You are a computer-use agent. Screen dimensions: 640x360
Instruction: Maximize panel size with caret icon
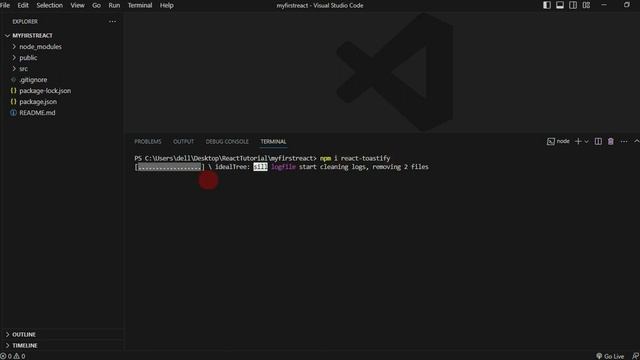pyautogui.click(x=636, y=141)
